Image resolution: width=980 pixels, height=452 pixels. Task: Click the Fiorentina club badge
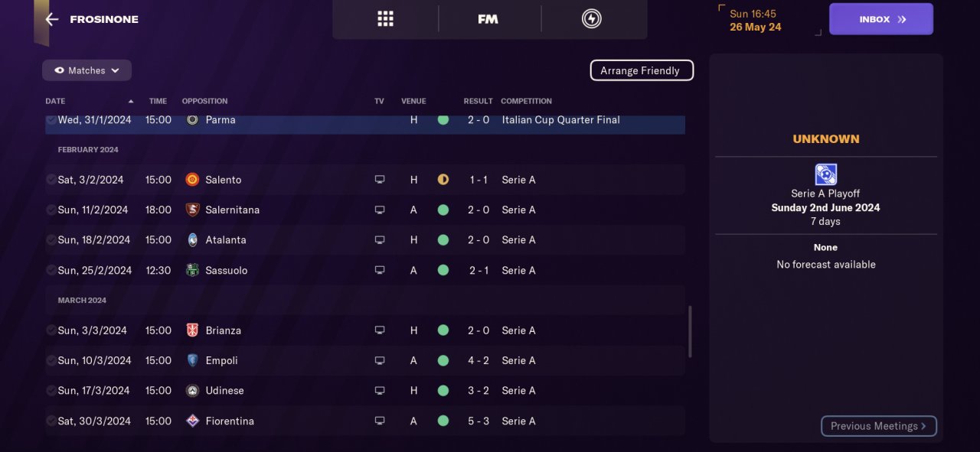(x=192, y=421)
